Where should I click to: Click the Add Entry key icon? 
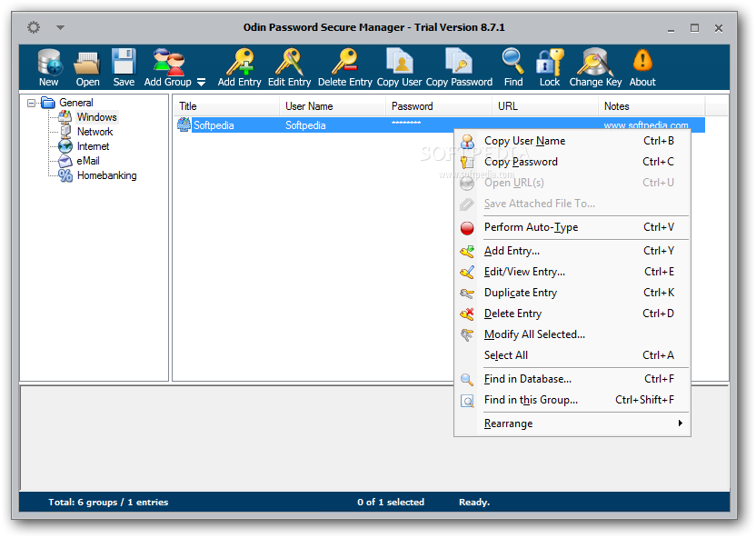(x=239, y=67)
